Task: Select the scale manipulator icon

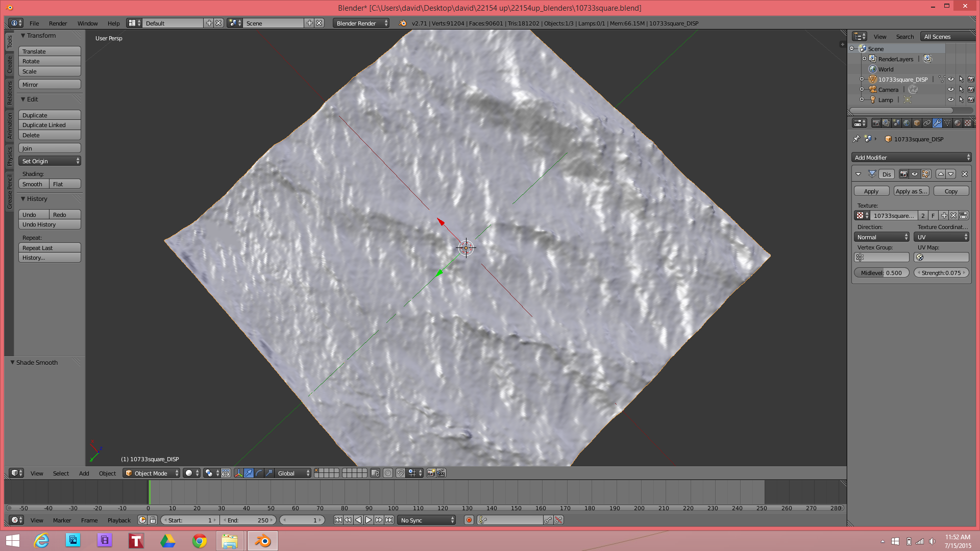Action: 269,473
